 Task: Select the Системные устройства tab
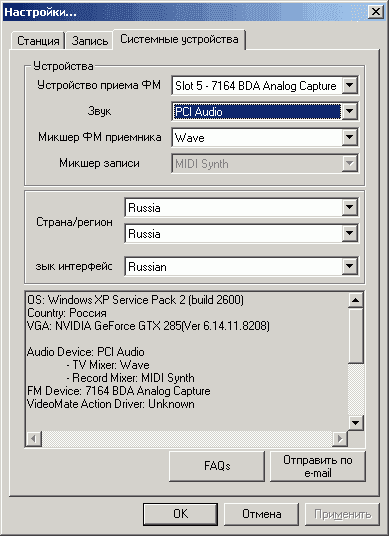(179, 39)
